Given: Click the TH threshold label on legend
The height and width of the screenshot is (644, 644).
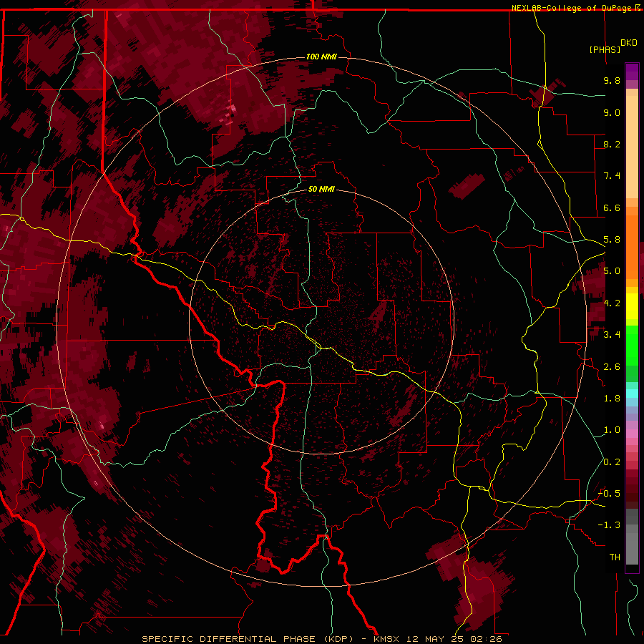Looking at the screenshot, I should (x=615, y=557).
